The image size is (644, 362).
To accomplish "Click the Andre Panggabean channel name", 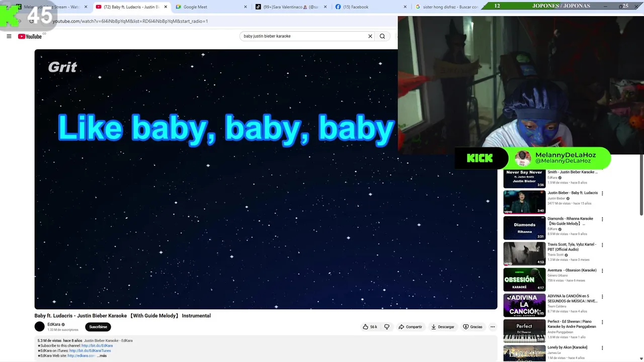I will pyautogui.click(x=560, y=332).
